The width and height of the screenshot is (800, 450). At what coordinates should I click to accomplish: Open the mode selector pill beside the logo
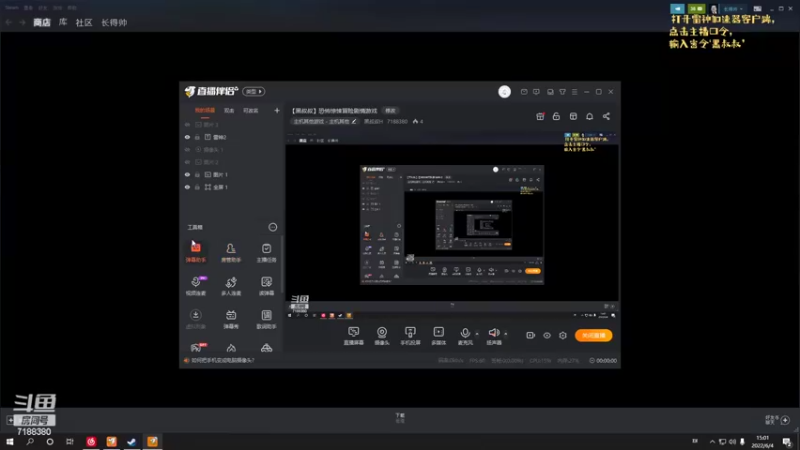pos(254,91)
